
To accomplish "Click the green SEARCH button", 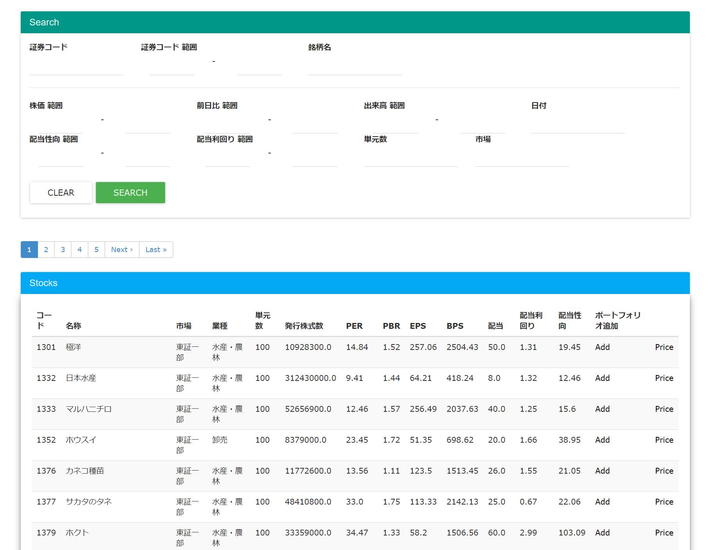I will coord(130,192).
